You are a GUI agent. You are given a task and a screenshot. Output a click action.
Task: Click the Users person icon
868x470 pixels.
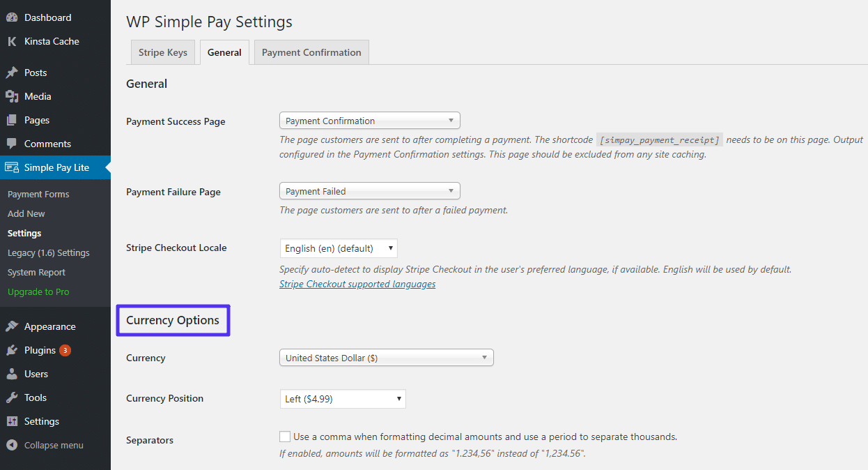tap(12, 374)
